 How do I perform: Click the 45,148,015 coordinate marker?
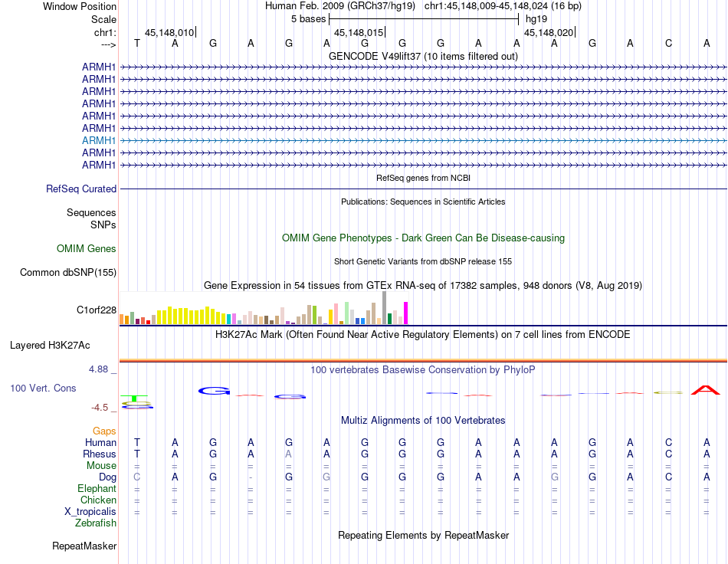(359, 32)
